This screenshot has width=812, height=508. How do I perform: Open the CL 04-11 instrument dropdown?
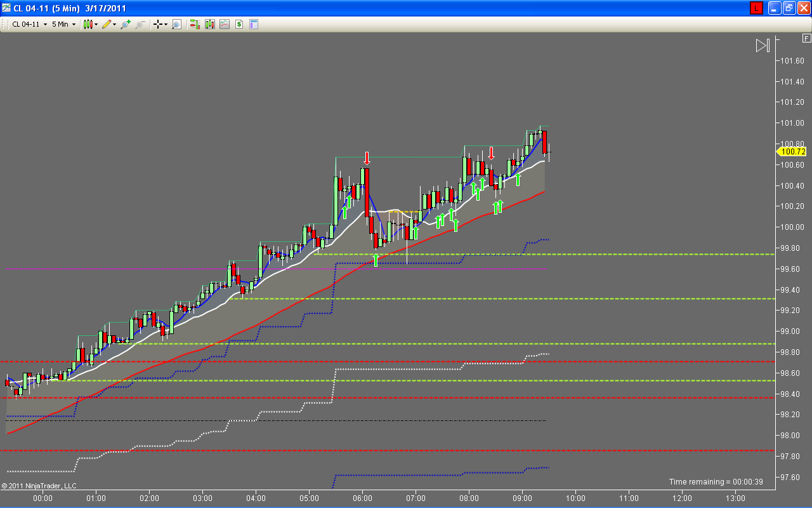coord(29,24)
